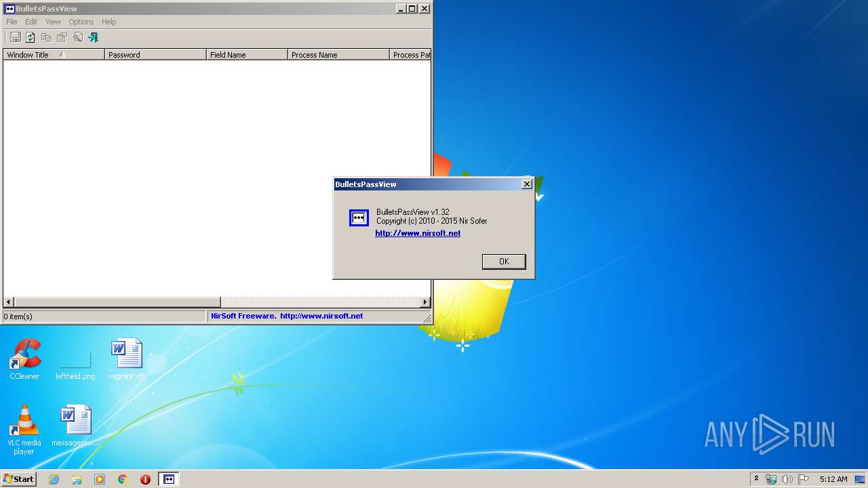Click the taskbar clock showing 5:12 AM
The height and width of the screenshot is (488, 868).
(833, 479)
